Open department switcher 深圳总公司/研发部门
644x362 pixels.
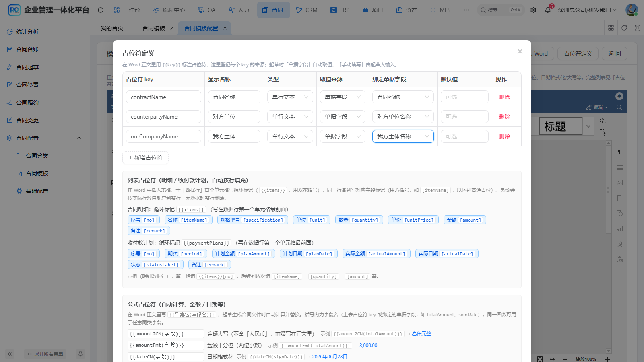[x=587, y=10]
